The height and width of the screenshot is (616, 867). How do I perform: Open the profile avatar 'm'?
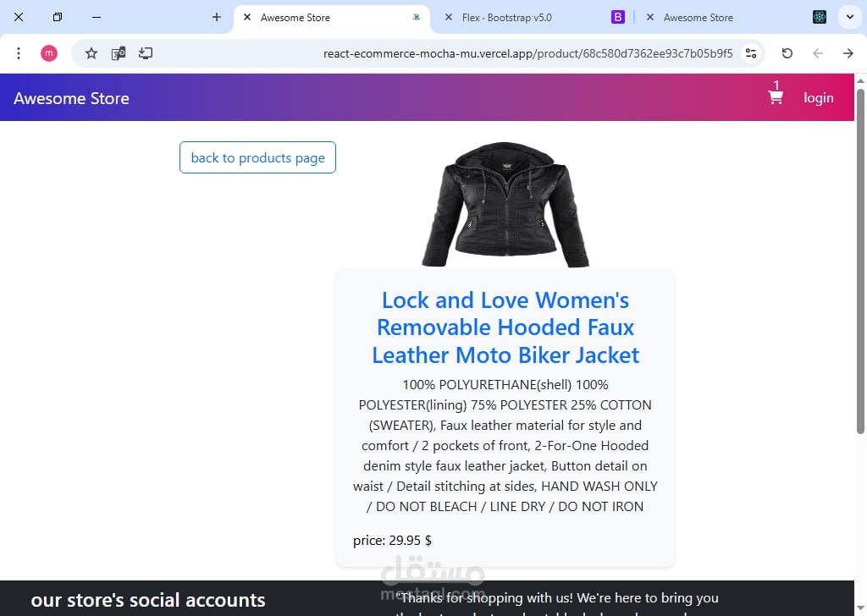pos(48,53)
